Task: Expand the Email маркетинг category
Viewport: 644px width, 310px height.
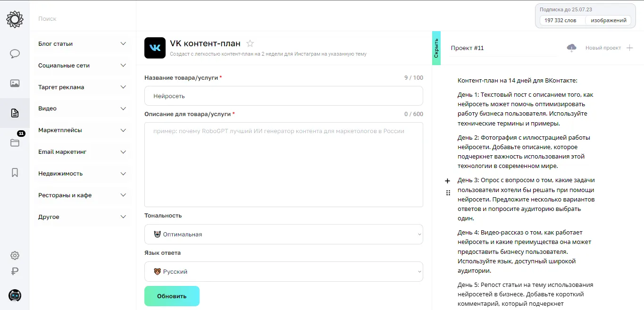Action: (83, 152)
